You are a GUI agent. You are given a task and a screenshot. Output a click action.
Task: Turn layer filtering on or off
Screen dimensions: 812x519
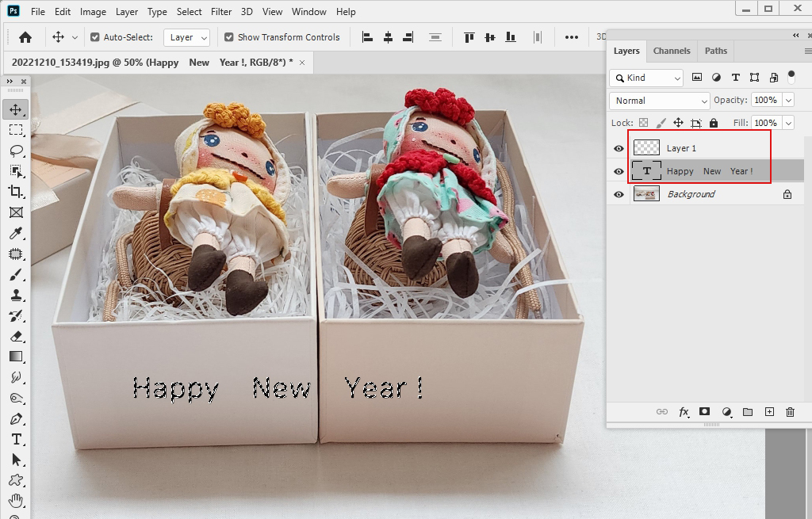point(791,77)
